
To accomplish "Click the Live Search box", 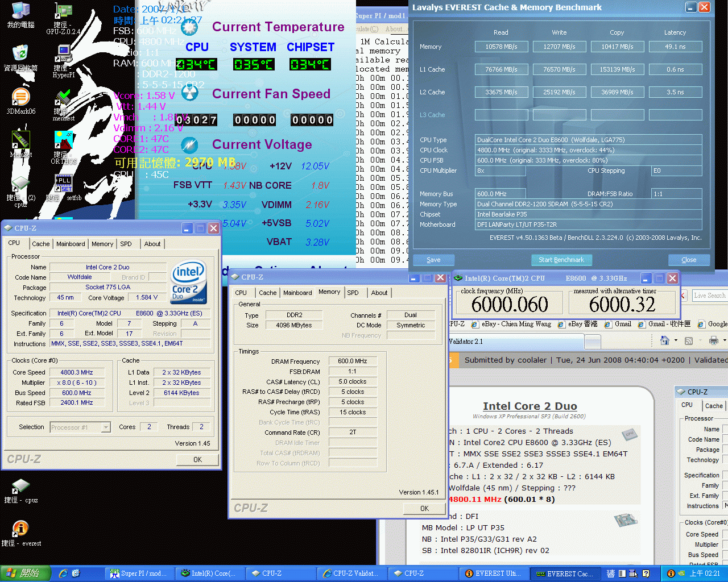I will [x=709, y=296].
